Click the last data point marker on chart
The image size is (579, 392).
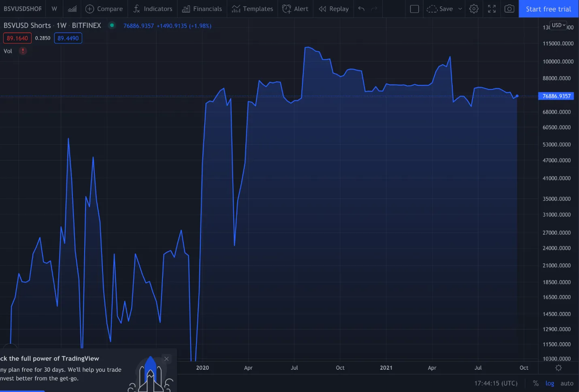tap(517, 96)
